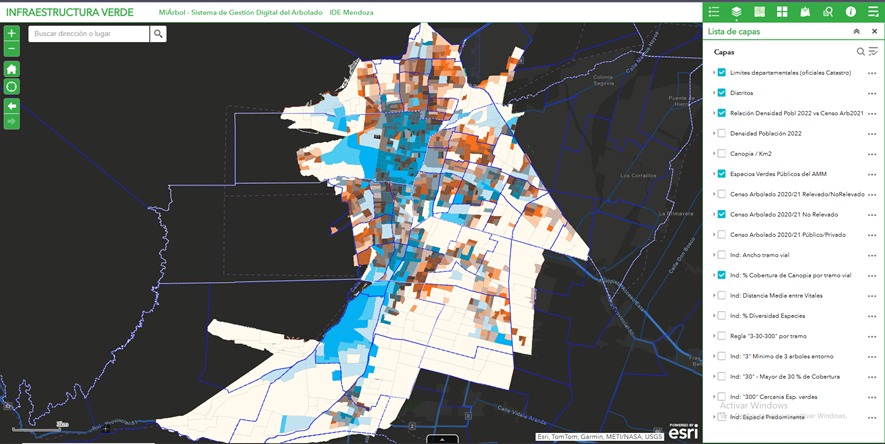Open options menu for Censo Arbolado No Relevado
Screen dimensions: 885x444
point(872,215)
